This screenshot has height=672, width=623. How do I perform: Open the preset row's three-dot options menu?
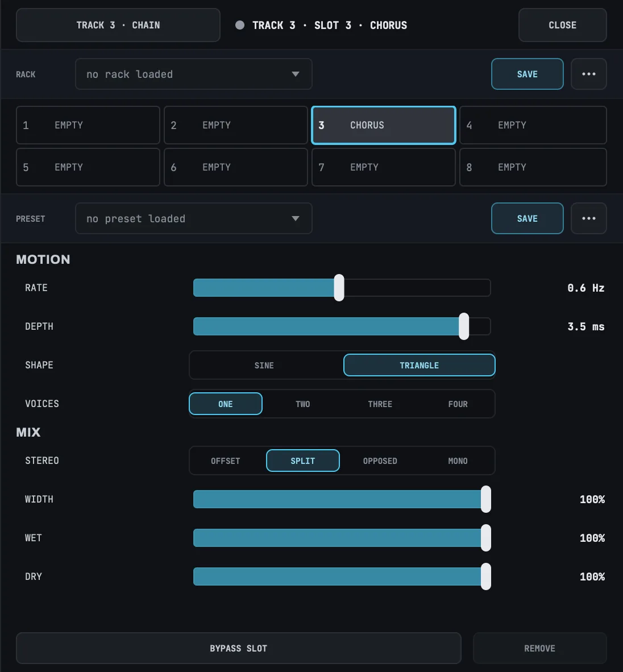(589, 218)
